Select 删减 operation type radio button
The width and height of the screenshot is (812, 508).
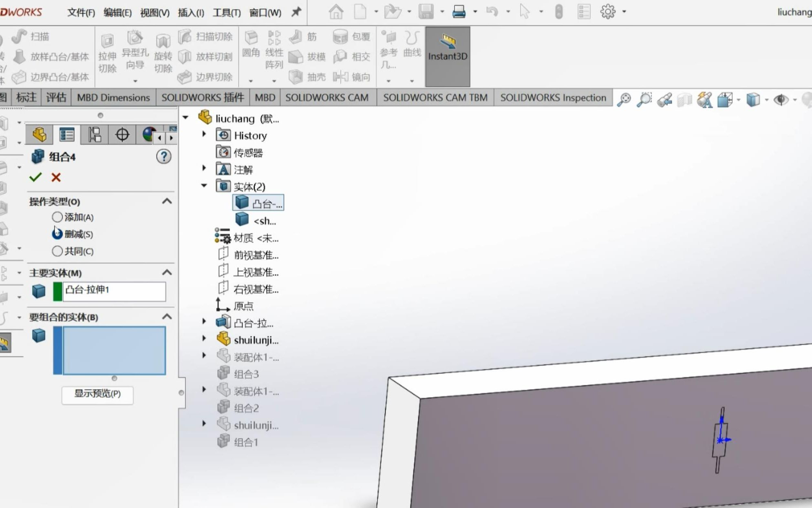[57, 233]
